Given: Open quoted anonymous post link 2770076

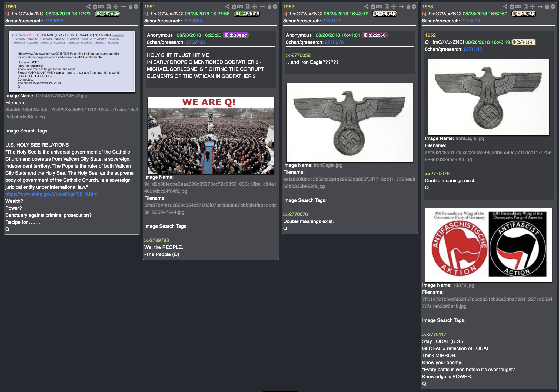Looking at the screenshot, I should [x=334, y=42].
